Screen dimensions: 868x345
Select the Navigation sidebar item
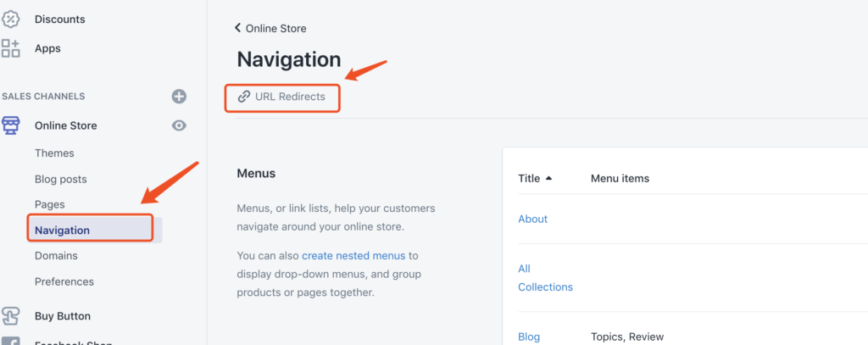coord(62,230)
